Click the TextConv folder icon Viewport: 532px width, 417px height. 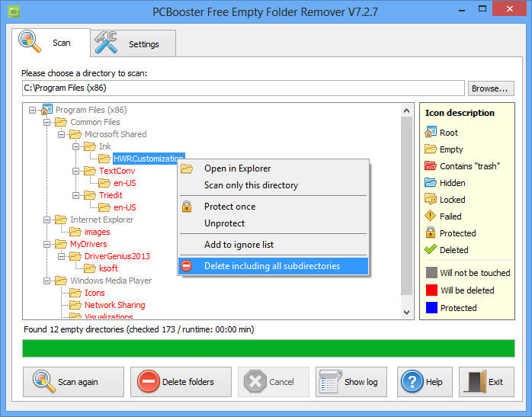90,171
